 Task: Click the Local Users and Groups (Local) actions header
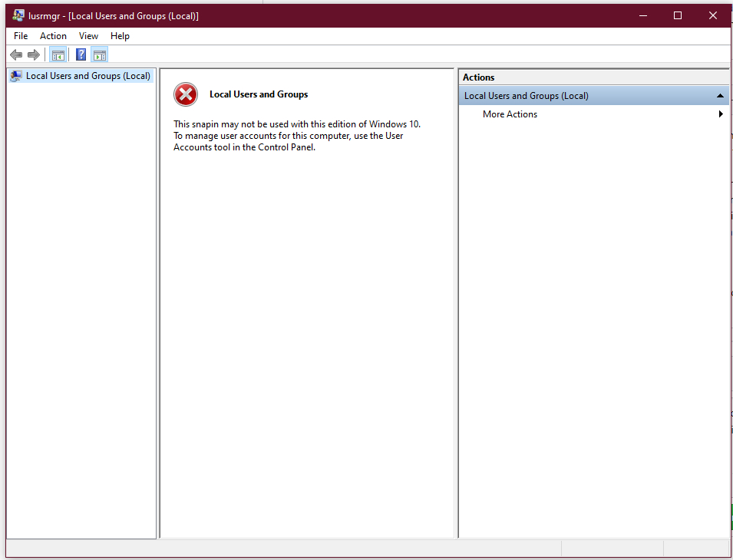594,96
